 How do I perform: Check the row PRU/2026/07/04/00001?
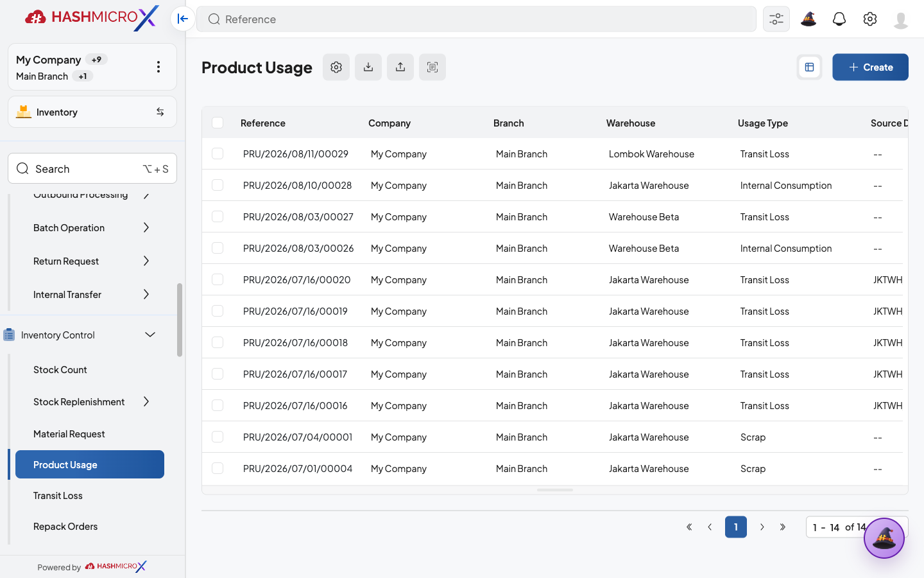click(x=218, y=437)
